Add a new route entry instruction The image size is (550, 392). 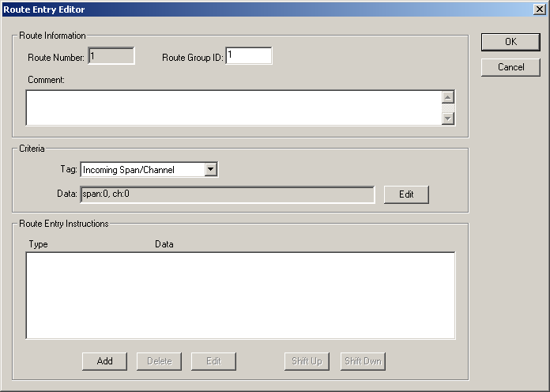point(104,361)
